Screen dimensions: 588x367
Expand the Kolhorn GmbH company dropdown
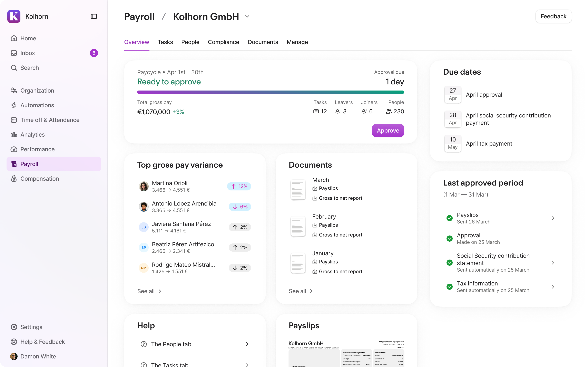pyautogui.click(x=247, y=17)
